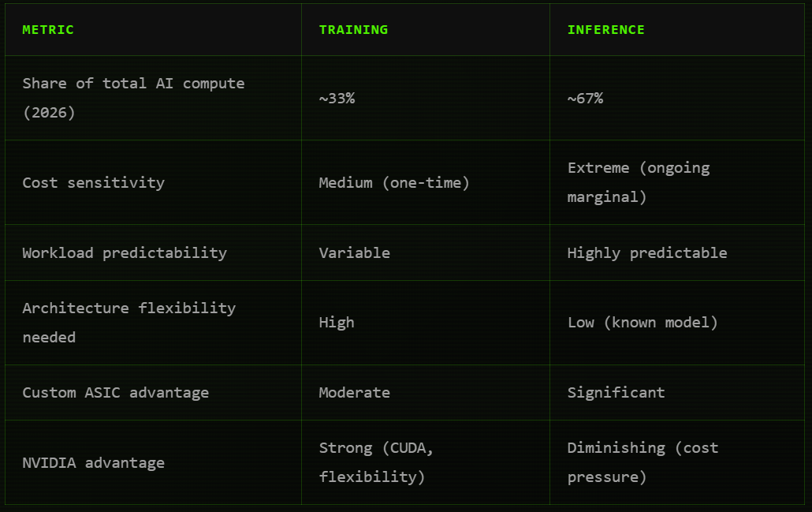Click the Variable cell under Training
The image size is (812, 512).
354,253
